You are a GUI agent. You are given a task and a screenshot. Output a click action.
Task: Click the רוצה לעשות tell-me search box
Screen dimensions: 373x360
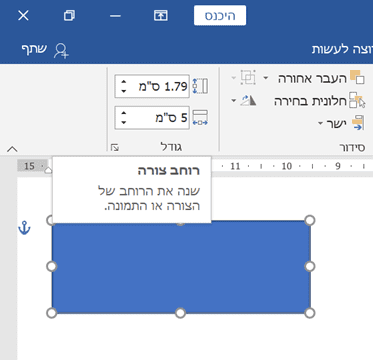(342, 49)
